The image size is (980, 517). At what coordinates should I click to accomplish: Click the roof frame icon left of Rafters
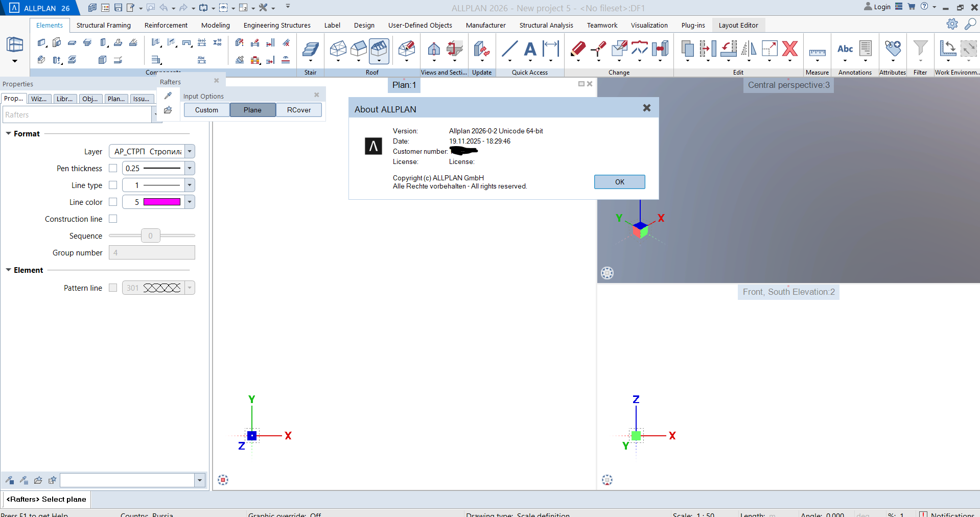359,49
